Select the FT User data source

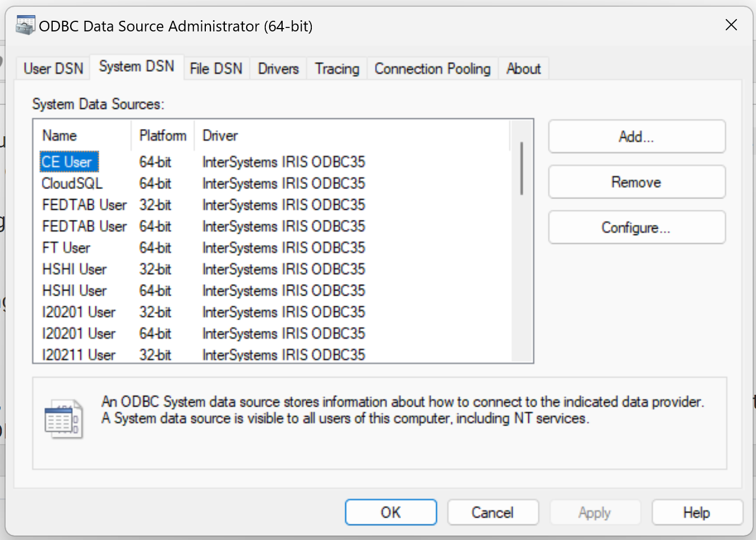coord(66,248)
